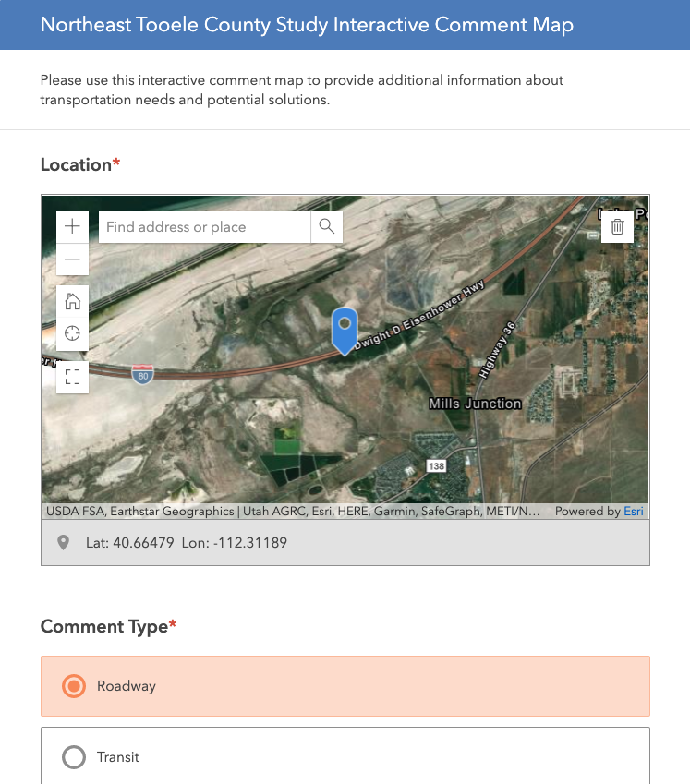Select the Transit comment type

73,757
